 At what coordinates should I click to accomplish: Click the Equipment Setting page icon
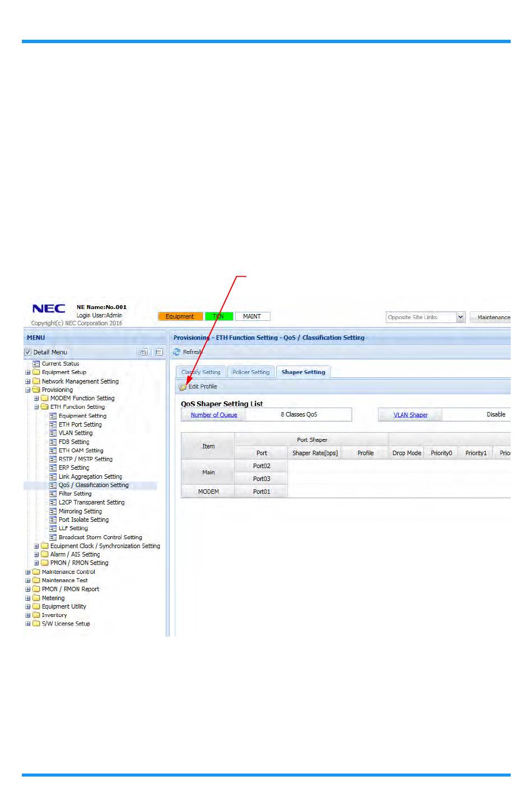[x=53, y=416]
